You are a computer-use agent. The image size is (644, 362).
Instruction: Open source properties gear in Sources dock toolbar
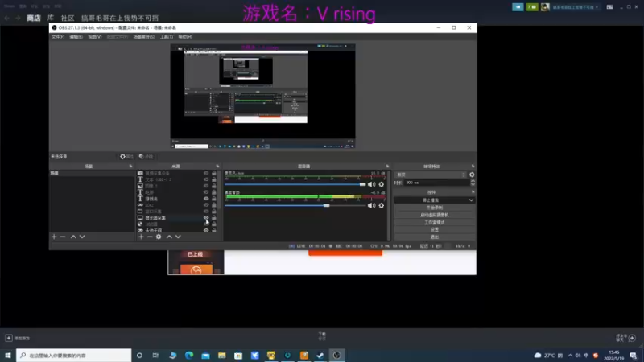click(x=159, y=237)
